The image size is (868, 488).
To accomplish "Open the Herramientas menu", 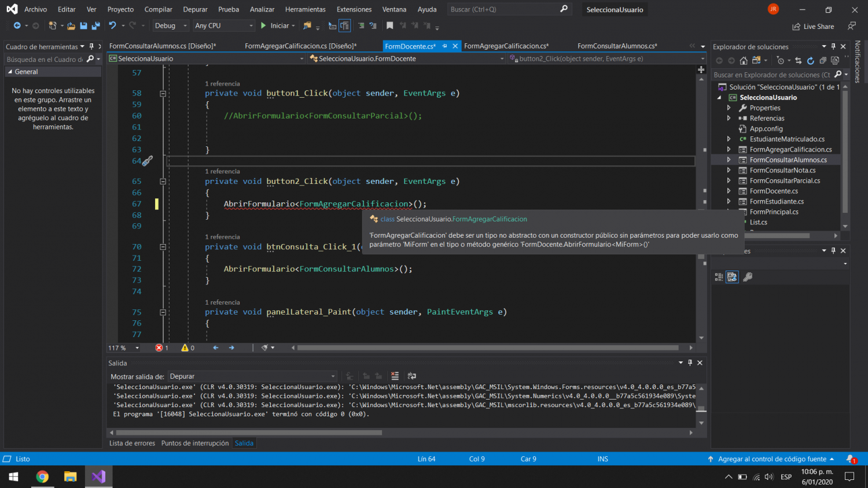I will [305, 9].
